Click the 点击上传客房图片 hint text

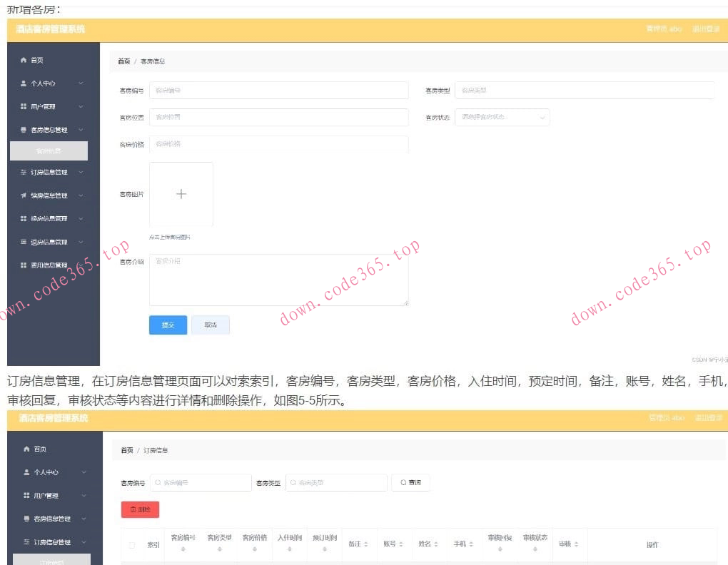pyautogui.click(x=169, y=237)
